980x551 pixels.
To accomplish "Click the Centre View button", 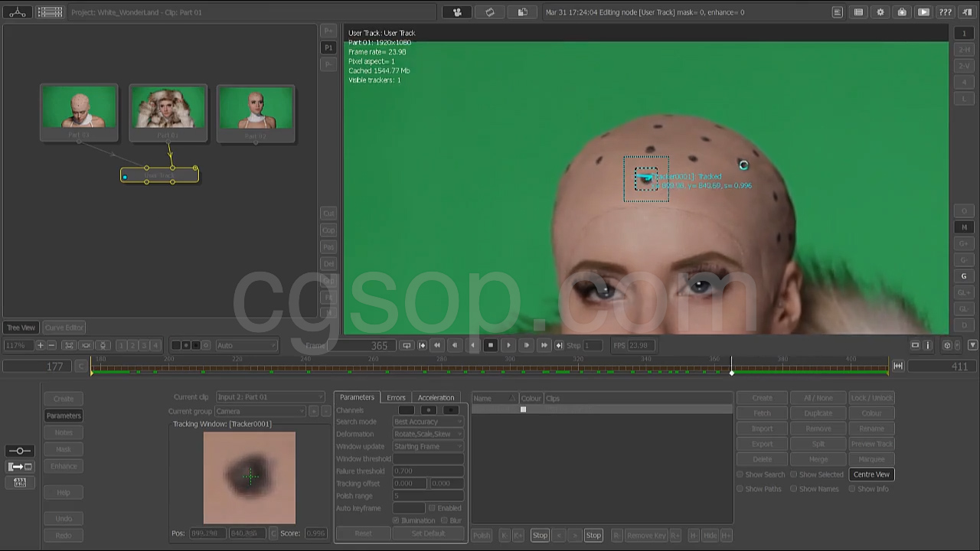I will click(x=871, y=474).
